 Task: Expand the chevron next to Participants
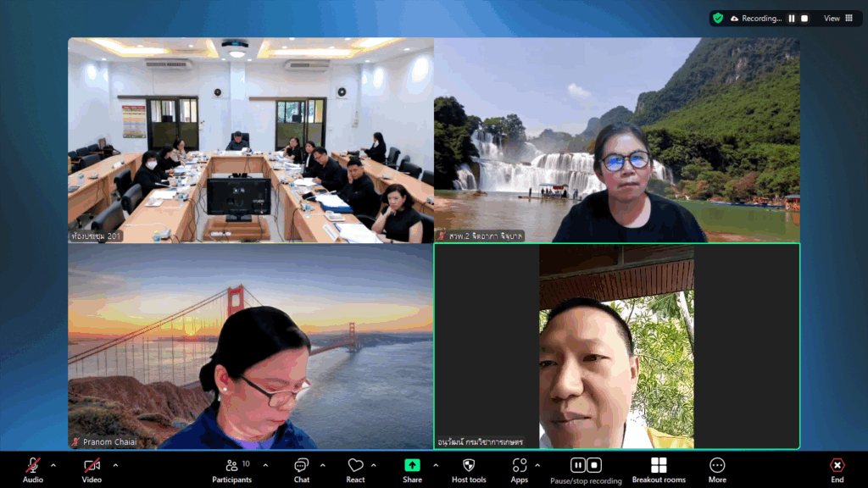click(x=265, y=465)
